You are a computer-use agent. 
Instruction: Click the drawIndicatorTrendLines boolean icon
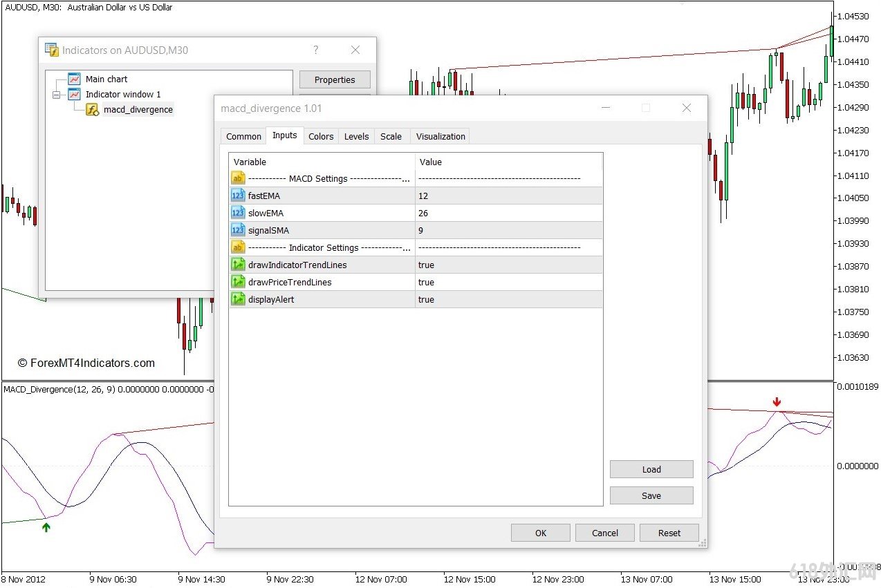tap(238, 265)
